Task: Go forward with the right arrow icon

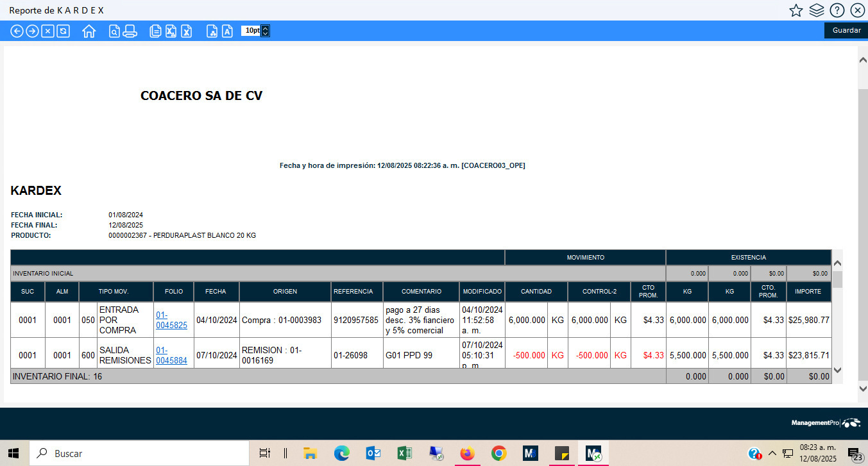Action: click(x=33, y=31)
